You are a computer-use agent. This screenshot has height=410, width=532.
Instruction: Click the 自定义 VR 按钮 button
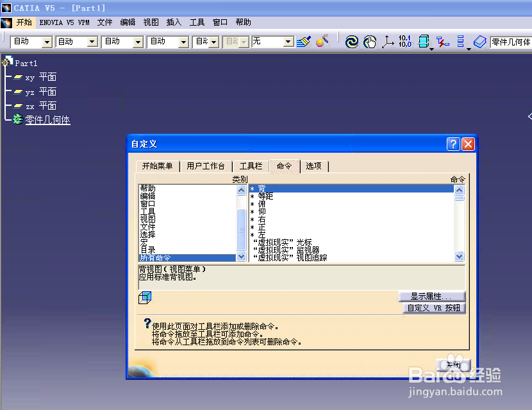coord(434,308)
